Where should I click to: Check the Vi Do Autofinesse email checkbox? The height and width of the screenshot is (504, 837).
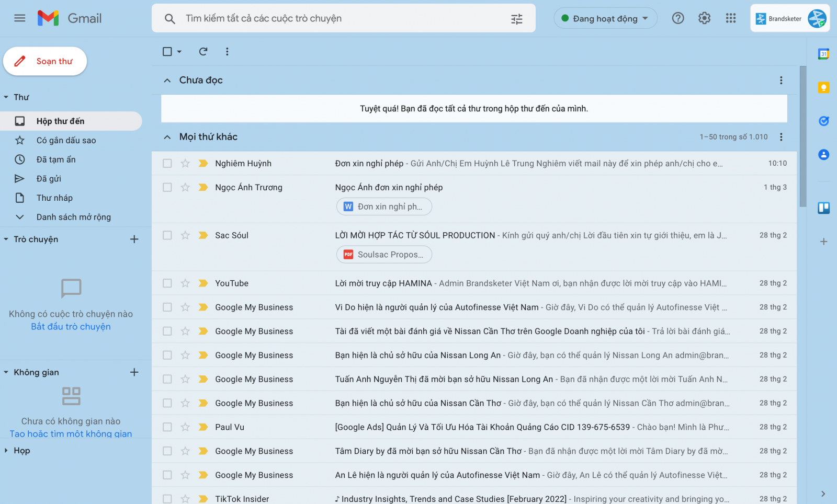point(167,307)
